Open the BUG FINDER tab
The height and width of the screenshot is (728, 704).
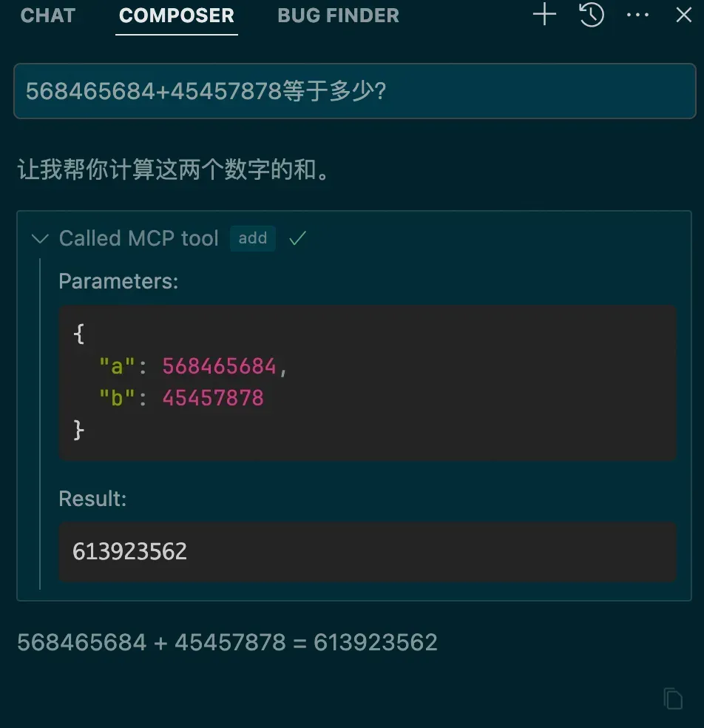tap(338, 16)
